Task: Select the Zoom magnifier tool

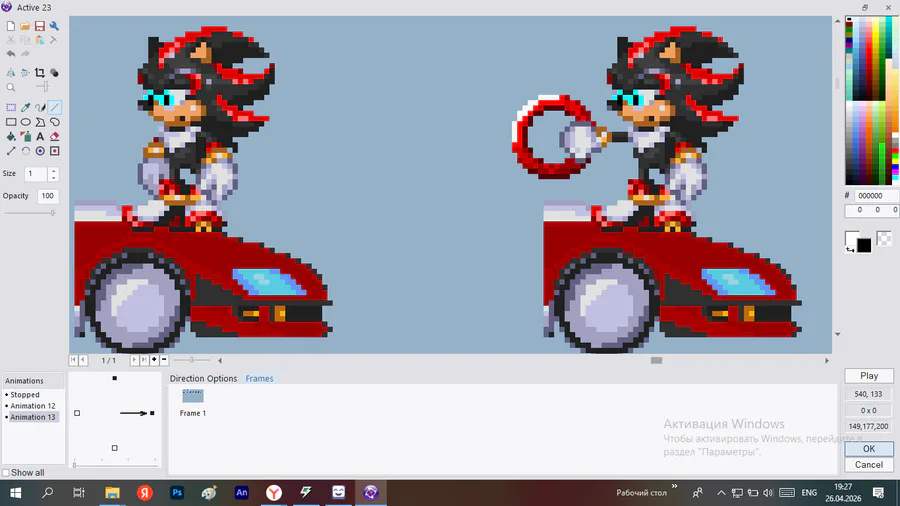Action: coord(11,87)
